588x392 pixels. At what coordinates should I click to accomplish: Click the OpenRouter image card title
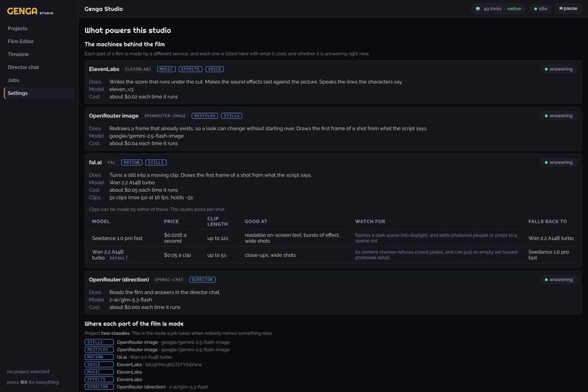click(114, 116)
